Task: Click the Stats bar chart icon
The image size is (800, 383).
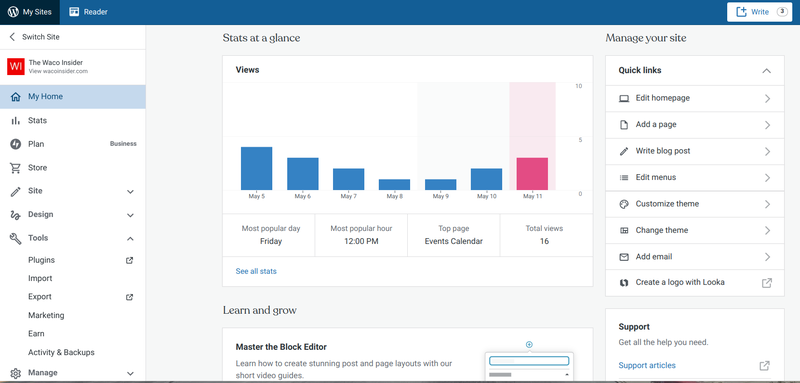Action: pyautogui.click(x=16, y=120)
